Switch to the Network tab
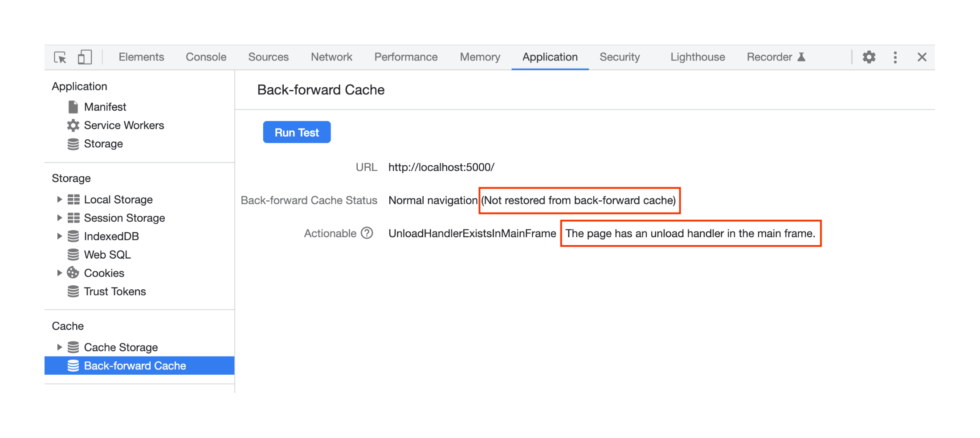This screenshot has width=980, height=438. pos(331,57)
